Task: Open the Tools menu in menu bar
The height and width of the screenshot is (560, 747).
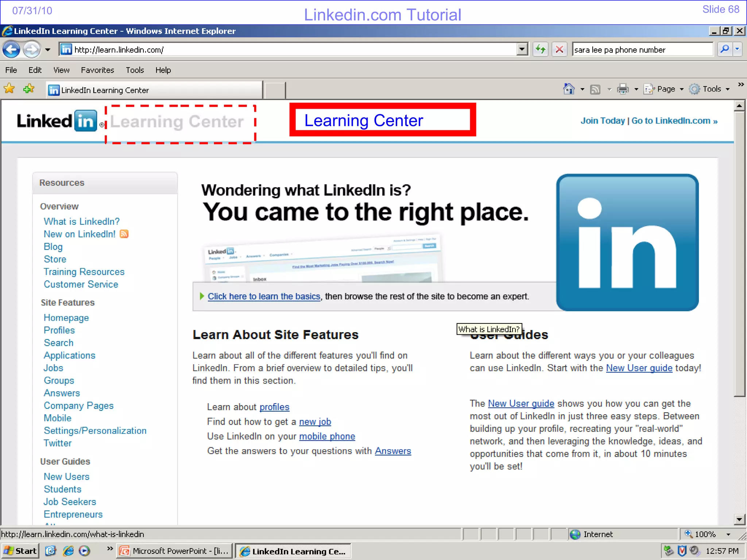Action: pyautogui.click(x=135, y=70)
